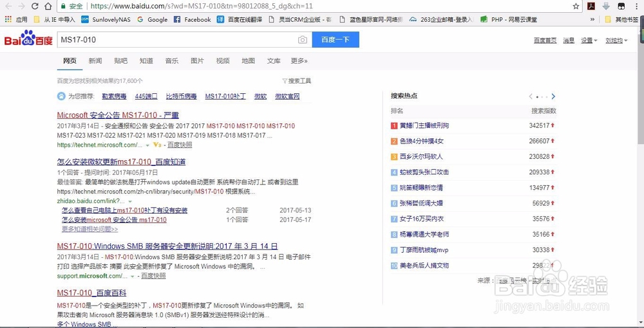644x328 pixels.
Task: Open hot search 黄鳝门主播被刑拘
Action: [424, 125]
